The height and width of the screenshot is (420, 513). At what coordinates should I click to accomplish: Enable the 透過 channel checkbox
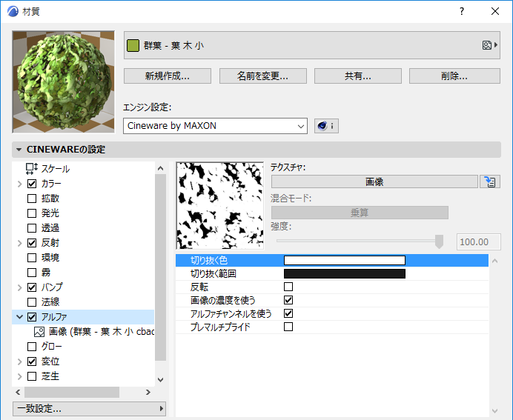point(32,228)
